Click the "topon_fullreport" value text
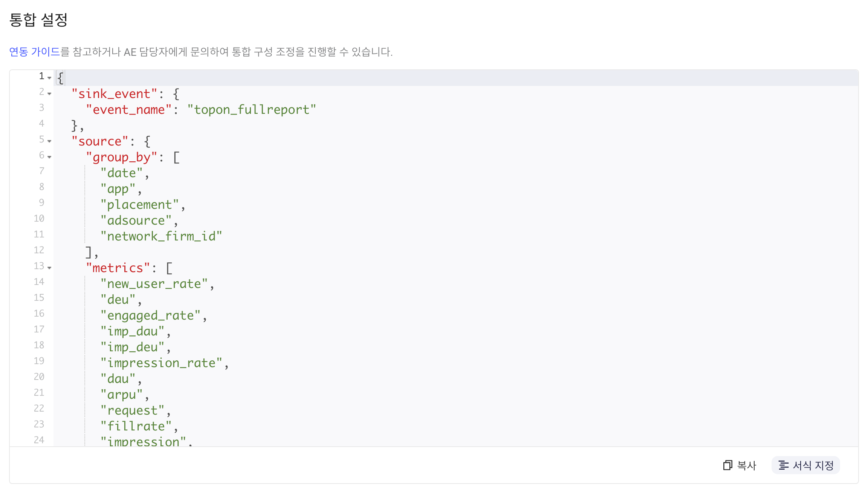This screenshot has width=868, height=493. [252, 110]
